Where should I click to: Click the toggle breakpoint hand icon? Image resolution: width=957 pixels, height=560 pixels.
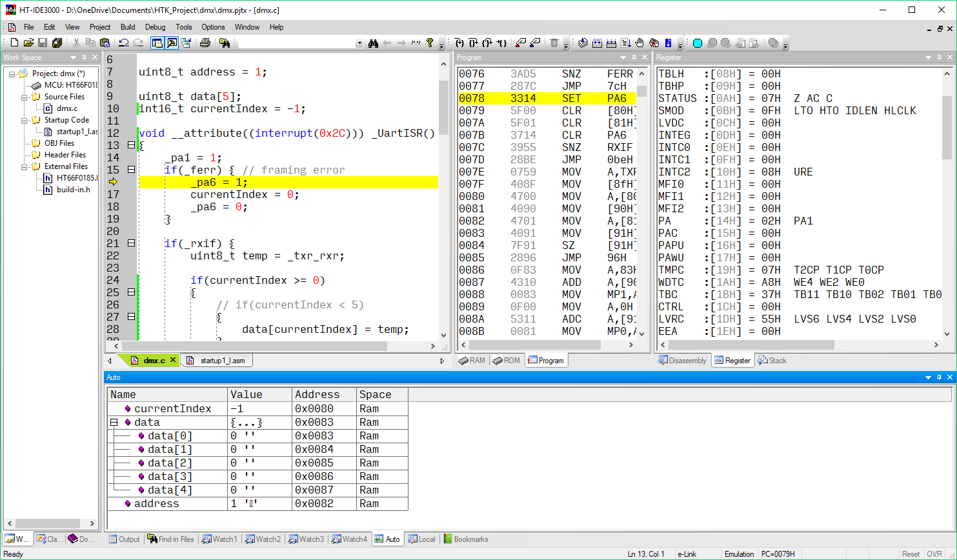pyautogui.click(x=640, y=43)
